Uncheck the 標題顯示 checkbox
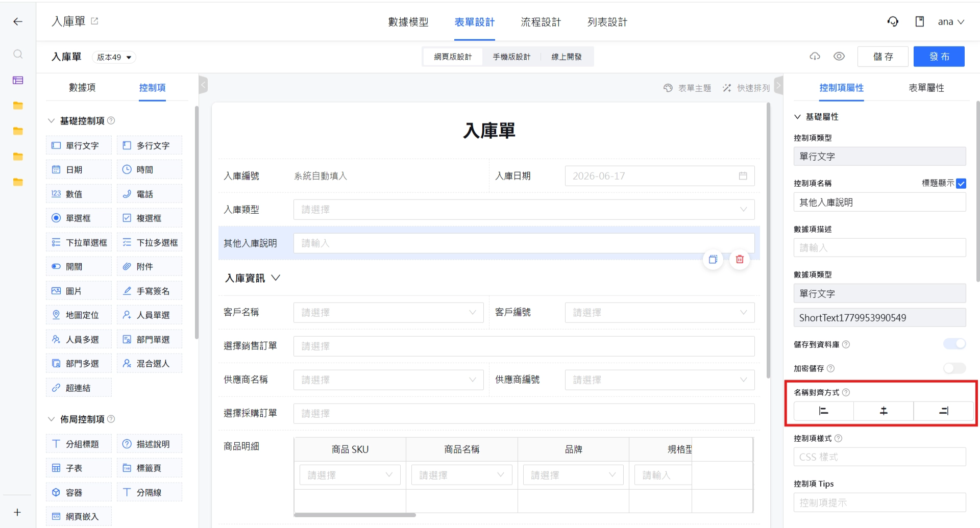The height and width of the screenshot is (528, 980). (x=961, y=183)
